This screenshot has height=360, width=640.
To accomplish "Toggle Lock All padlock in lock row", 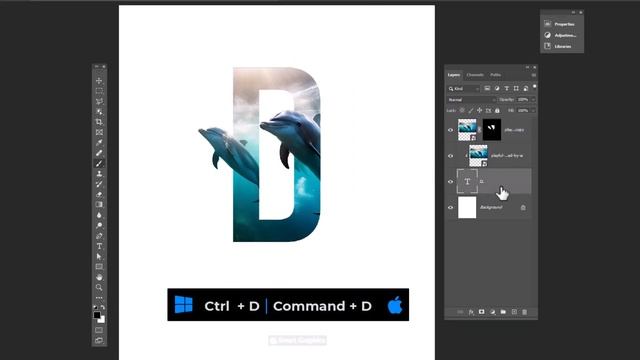I will (x=497, y=110).
